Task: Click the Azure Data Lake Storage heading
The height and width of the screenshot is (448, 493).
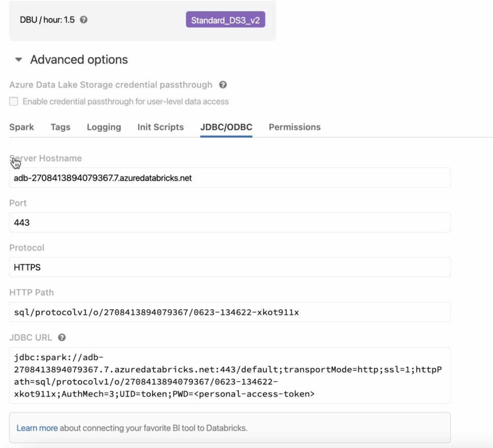Action: (111, 85)
